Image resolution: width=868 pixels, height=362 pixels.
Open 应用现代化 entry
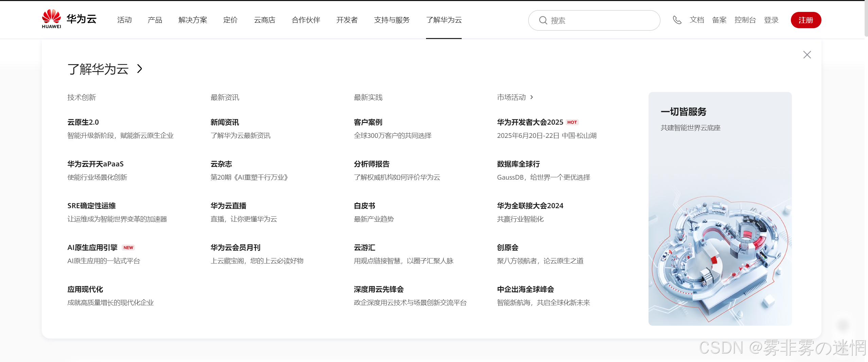point(85,289)
